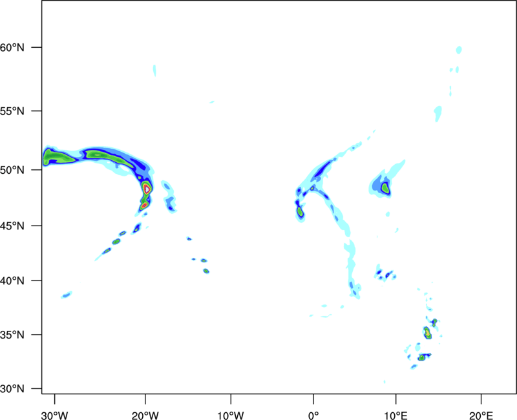
Task: Click the 10°W longitude label
Action: tap(231, 415)
